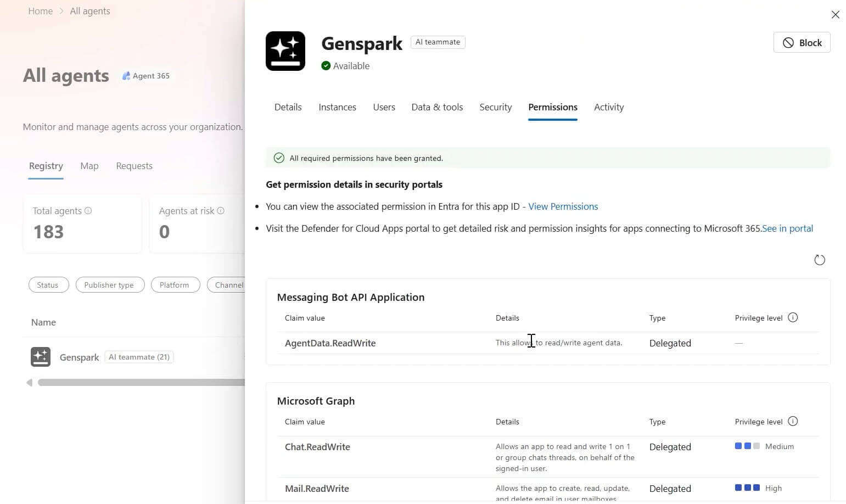The width and height of the screenshot is (846, 504).
Task: Open the Status filter
Action: pyautogui.click(x=48, y=285)
